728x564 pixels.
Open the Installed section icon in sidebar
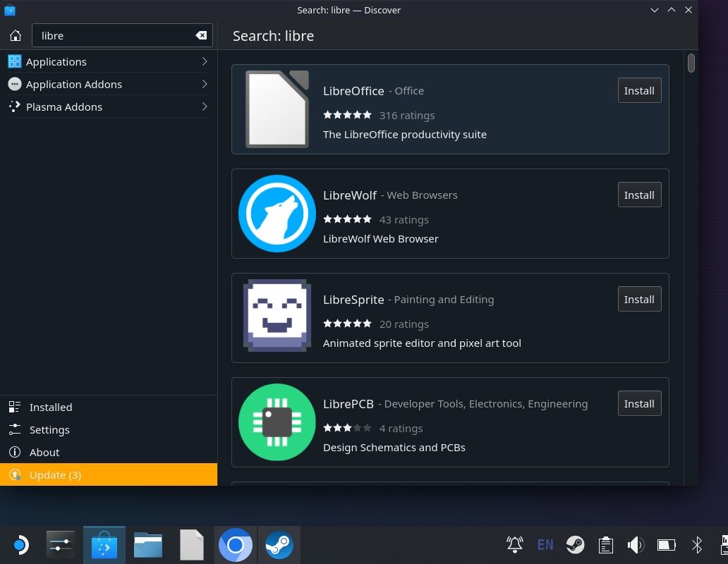tap(15, 407)
